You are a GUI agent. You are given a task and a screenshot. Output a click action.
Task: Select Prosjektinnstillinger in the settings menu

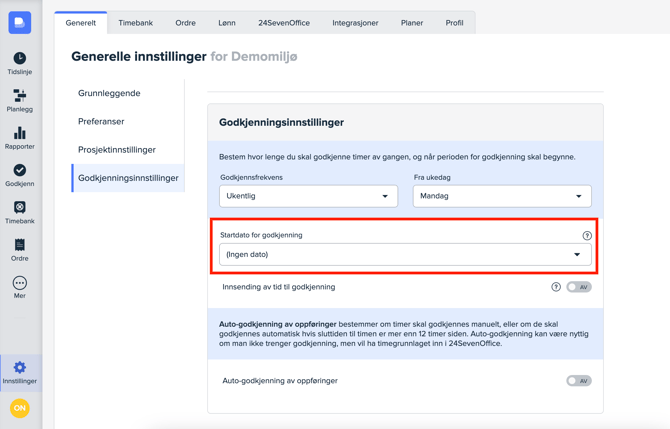point(117,150)
